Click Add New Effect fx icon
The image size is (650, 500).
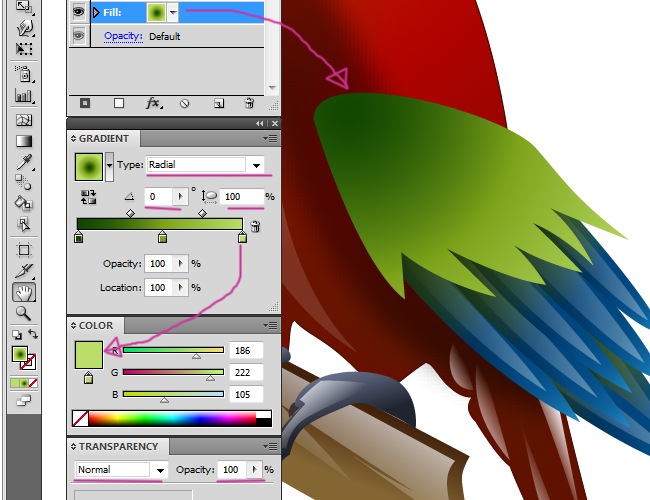(x=154, y=103)
